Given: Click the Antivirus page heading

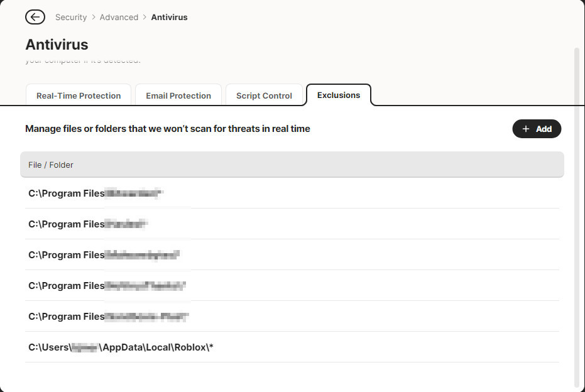Looking at the screenshot, I should [57, 45].
